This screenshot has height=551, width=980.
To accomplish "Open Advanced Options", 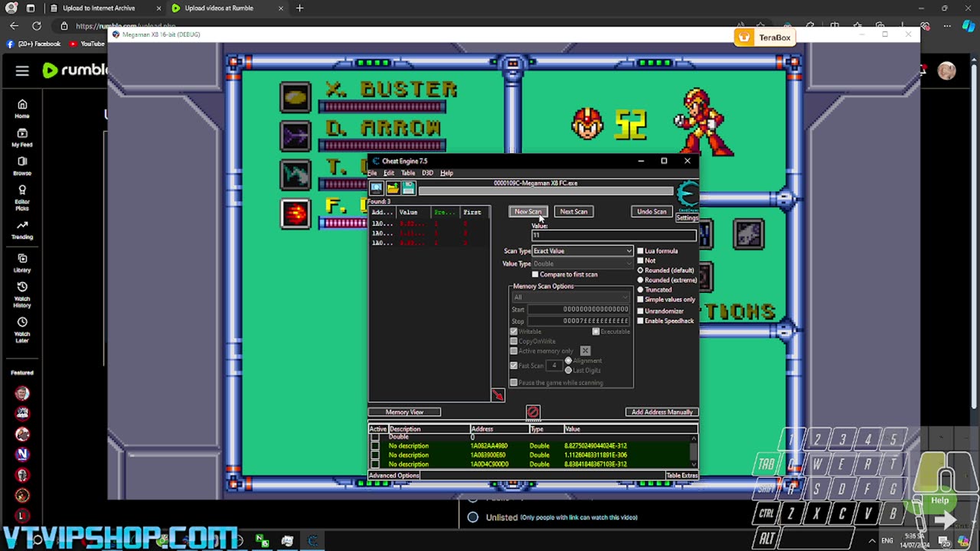I will point(394,475).
